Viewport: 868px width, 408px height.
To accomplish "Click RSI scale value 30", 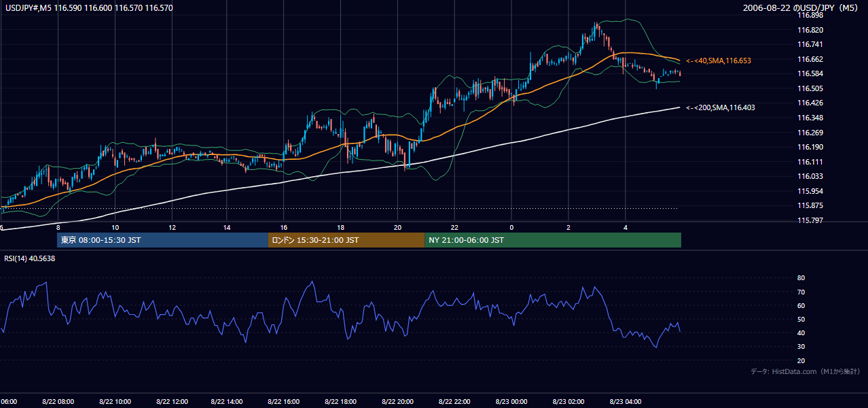I will click(801, 347).
